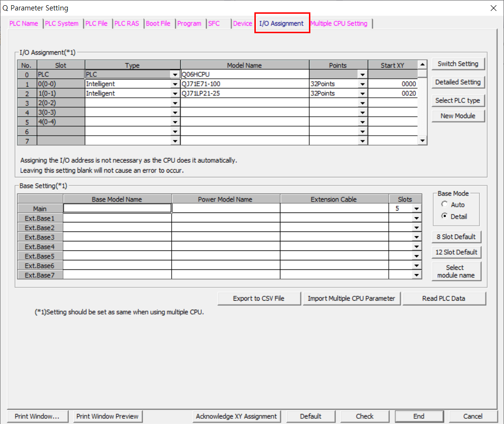
Task: Open the Type dropdown for slot 2(0-2)
Action: click(175, 103)
